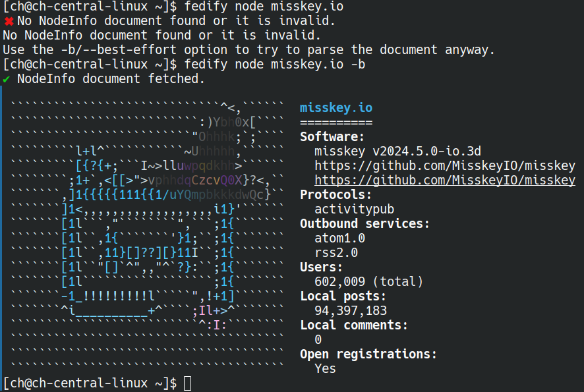
Task: Click the 'Local comments:' label
Action: tap(354, 325)
